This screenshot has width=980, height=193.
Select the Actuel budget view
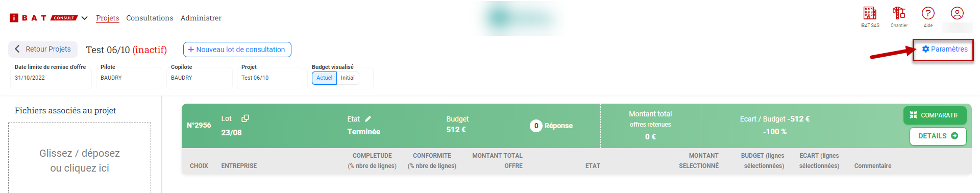coord(324,78)
